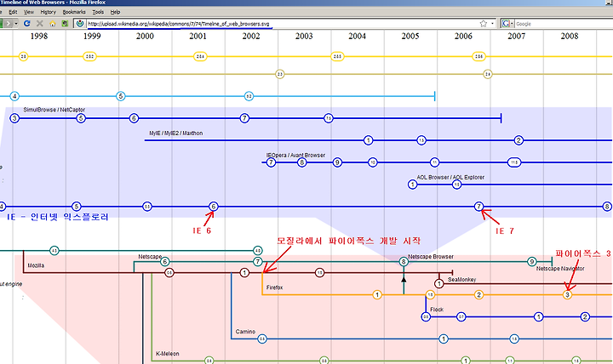Image resolution: width=613 pixels, height=364 pixels.
Task: Open the Tools menu
Action: [x=98, y=12]
